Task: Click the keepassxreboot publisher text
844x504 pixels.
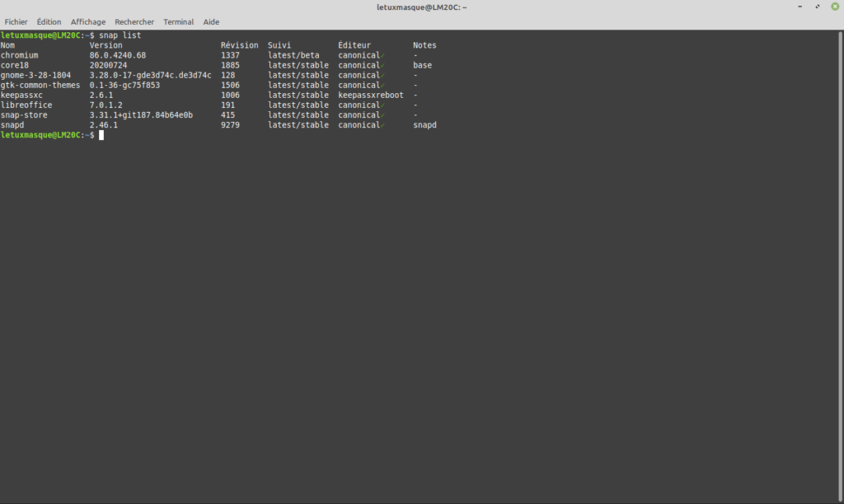Action: (371, 96)
